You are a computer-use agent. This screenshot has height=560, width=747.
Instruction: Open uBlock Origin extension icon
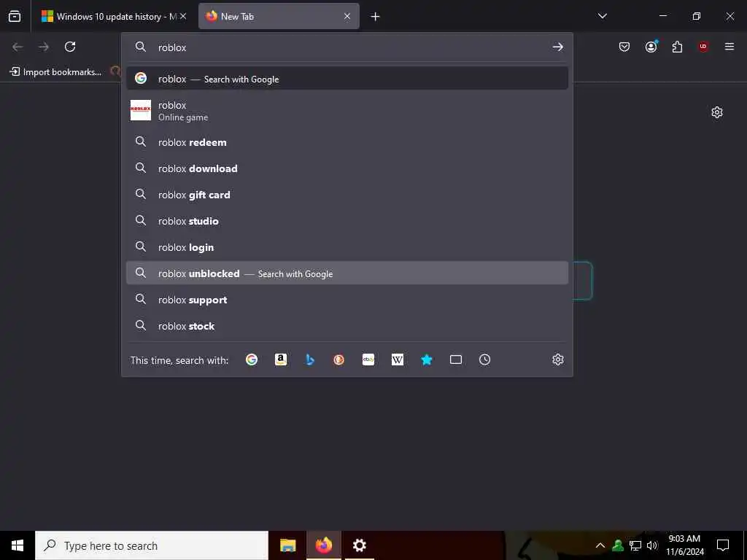[x=703, y=47]
